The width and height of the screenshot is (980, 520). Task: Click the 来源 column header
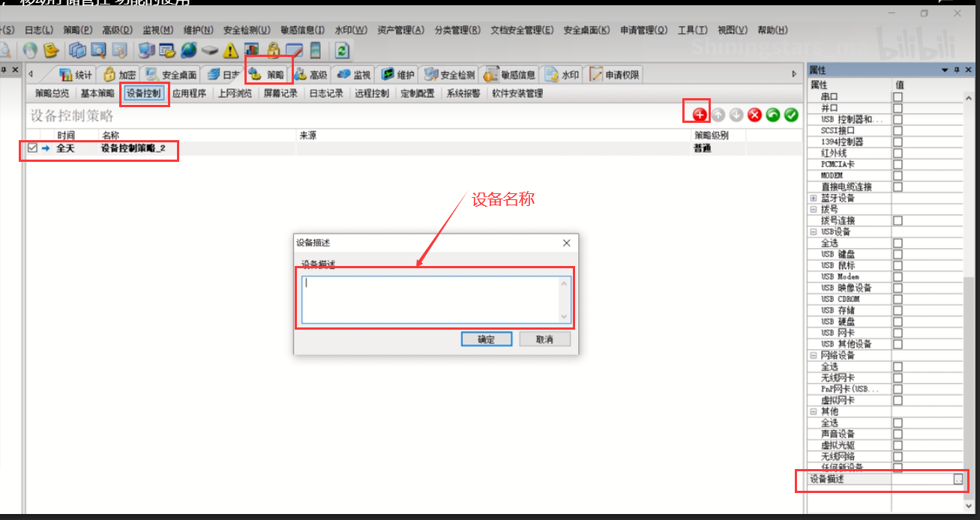point(493,136)
